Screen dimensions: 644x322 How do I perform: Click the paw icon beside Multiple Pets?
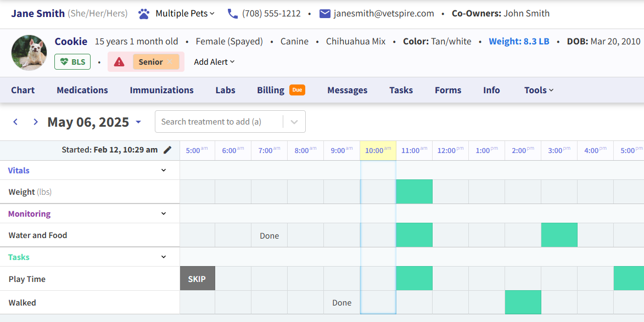click(x=144, y=14)
